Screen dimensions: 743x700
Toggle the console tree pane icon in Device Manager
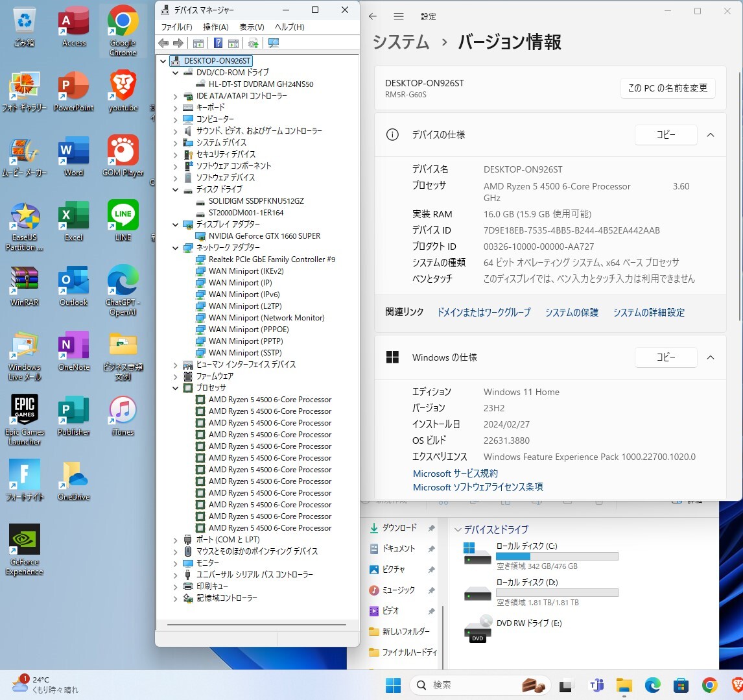[198, 43]
